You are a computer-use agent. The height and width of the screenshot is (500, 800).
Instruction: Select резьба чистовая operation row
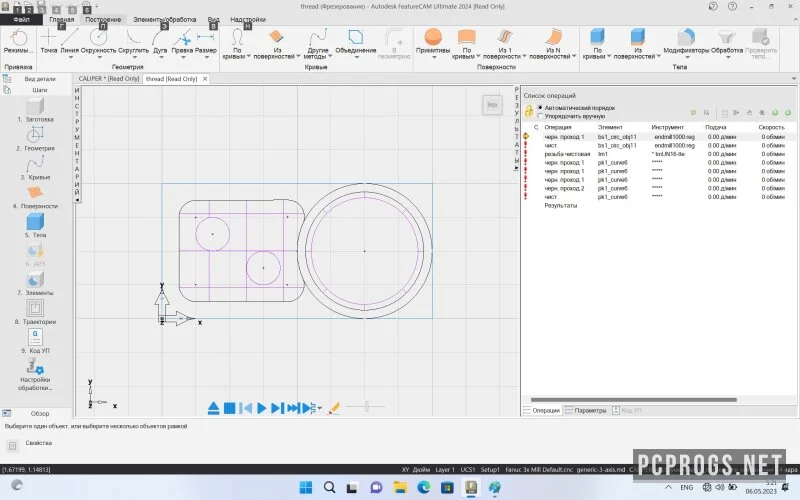(x=658, y=154)
